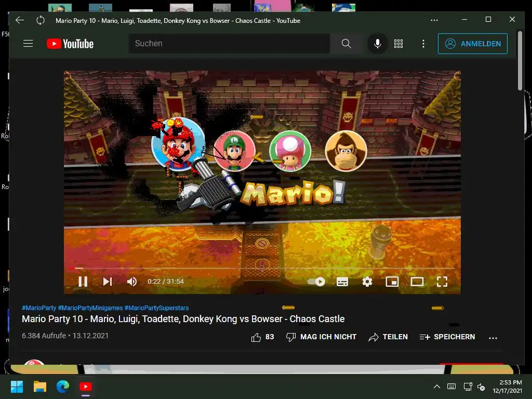Image resolution: width=532 pixels, height=399 pixels.
Task: Click the view count and date text
Action: 65,336
